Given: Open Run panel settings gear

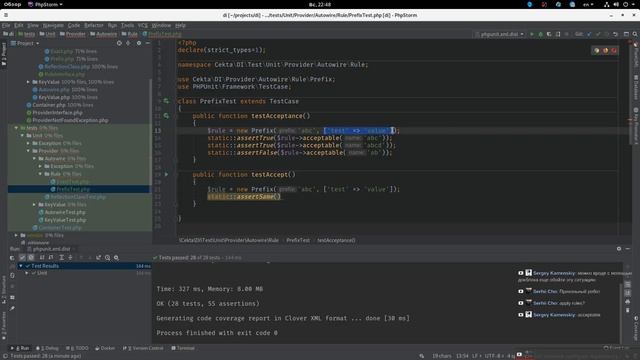Looking at the screenshot, I should tap(619, 249).
